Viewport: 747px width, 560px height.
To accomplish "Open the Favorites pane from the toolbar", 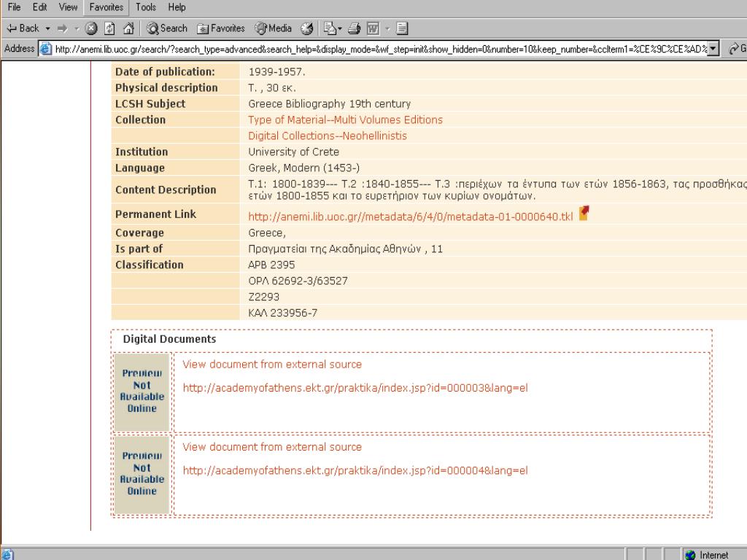I will pyautogui.click(x=221, y=28).
